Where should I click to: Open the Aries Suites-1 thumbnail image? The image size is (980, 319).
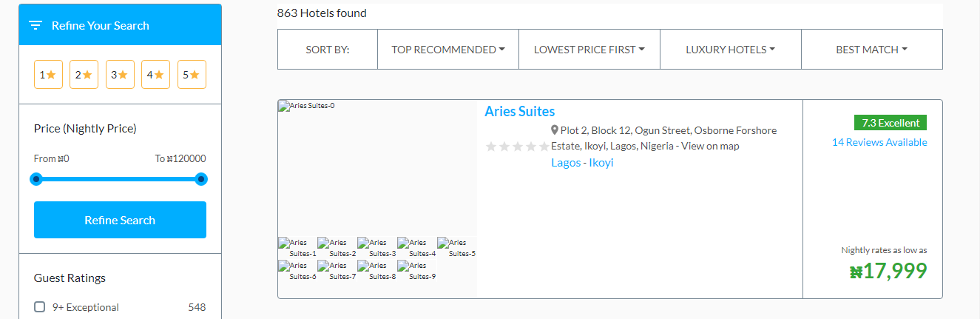coord(297,247)
